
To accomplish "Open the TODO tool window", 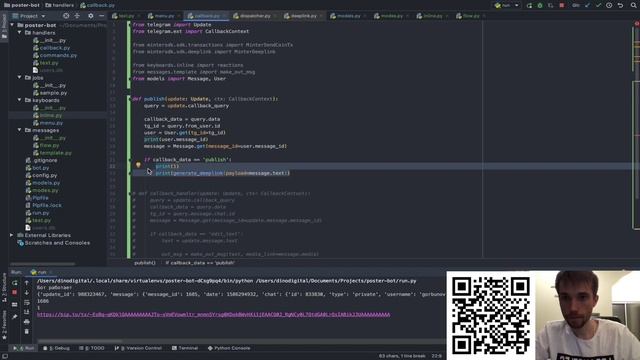I will (92, 348).
